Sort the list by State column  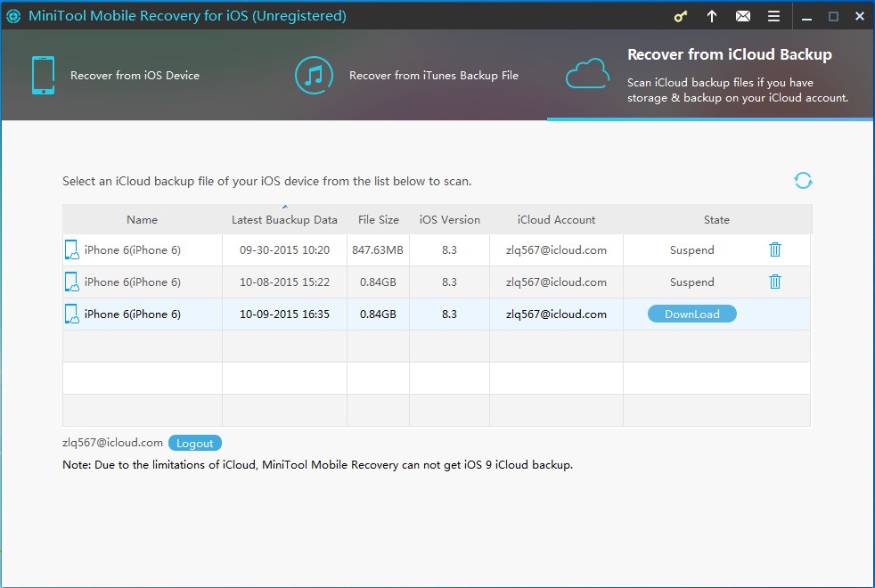pos(716,220)
